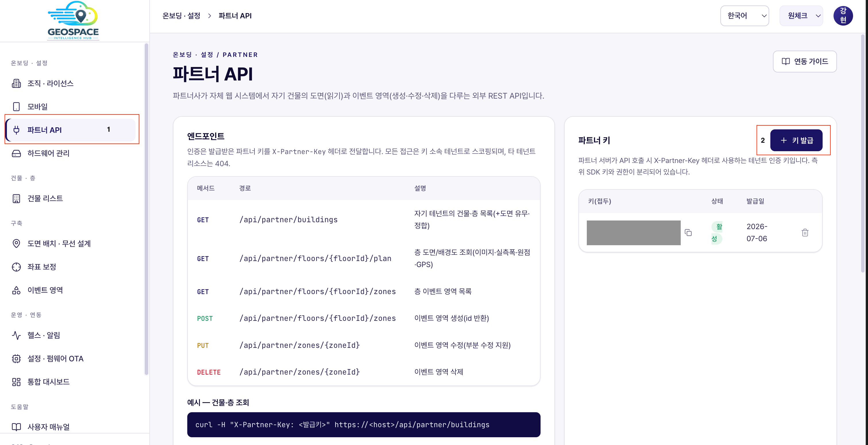Click the PUT method label

click(x=203, y=346)
